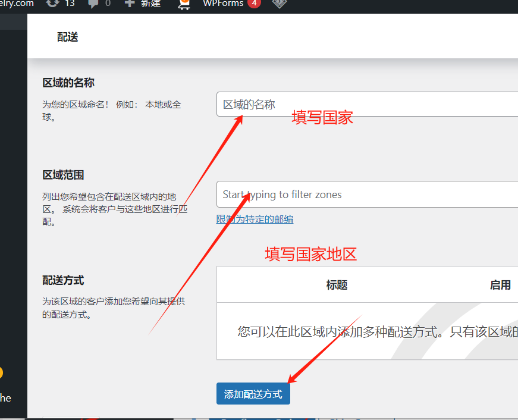
Task: Click the shopping cart icon in admin bar
Action: point(184,4)
